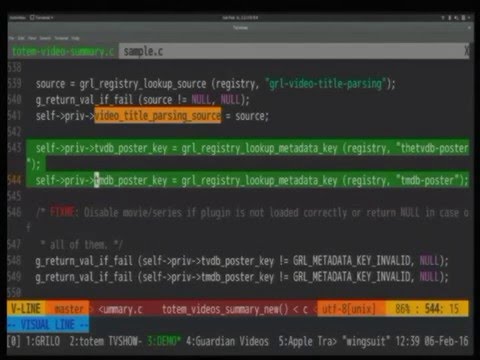Click the battery icon in the top bar
This screenshot has width=480, height=360.
[463, 17]
